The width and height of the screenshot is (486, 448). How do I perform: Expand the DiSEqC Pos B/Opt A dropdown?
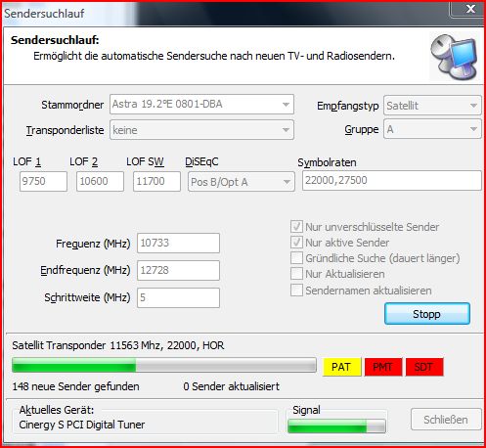pyautogui.click(x=242, y=182)
